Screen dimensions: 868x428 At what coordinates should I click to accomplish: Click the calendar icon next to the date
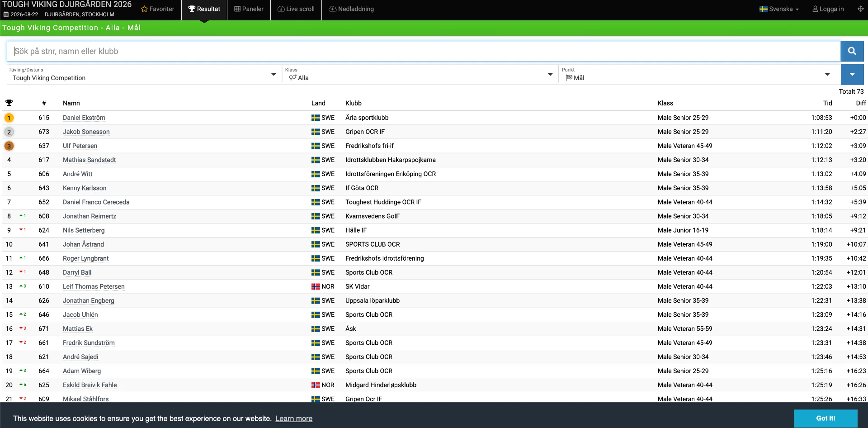6,14
